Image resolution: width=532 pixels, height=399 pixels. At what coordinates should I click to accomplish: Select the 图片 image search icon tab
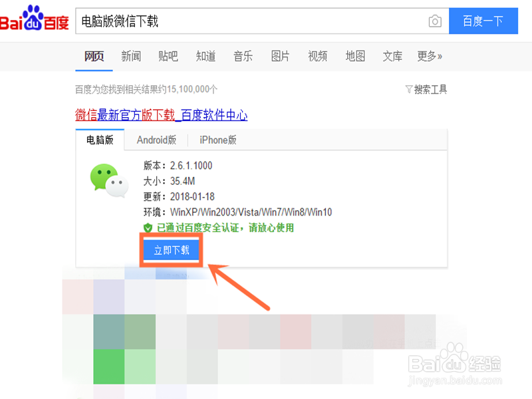(x=280, y=57)
